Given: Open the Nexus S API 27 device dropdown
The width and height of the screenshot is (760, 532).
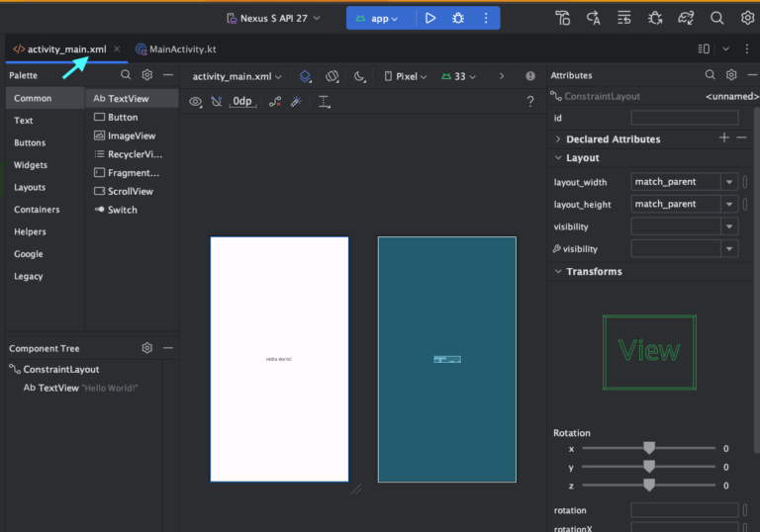Looking at the screenshot, I should click(273, 19).
